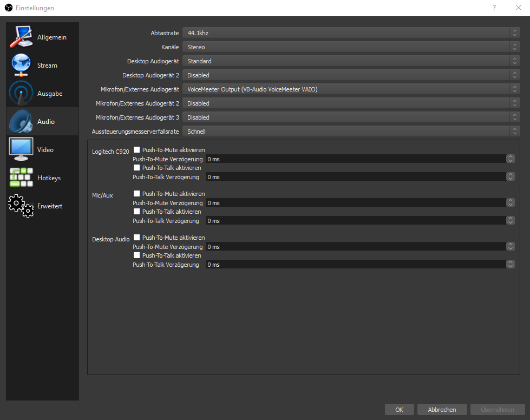Screen dimensions: 530x420
Task: Switch to the Erweitert settings label
Action: click(50, 206)
